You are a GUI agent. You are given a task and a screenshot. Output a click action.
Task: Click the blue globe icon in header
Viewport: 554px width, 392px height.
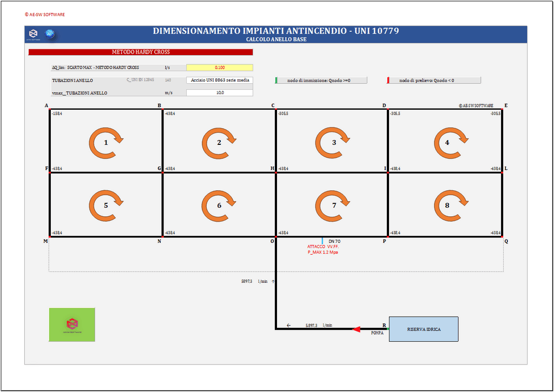point(50,34)
